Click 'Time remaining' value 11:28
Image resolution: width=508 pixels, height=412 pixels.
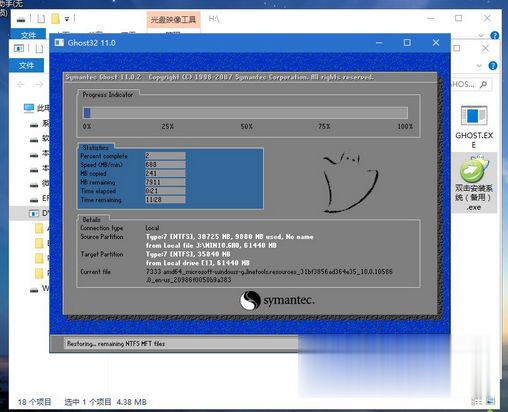(x=165, y=200)
